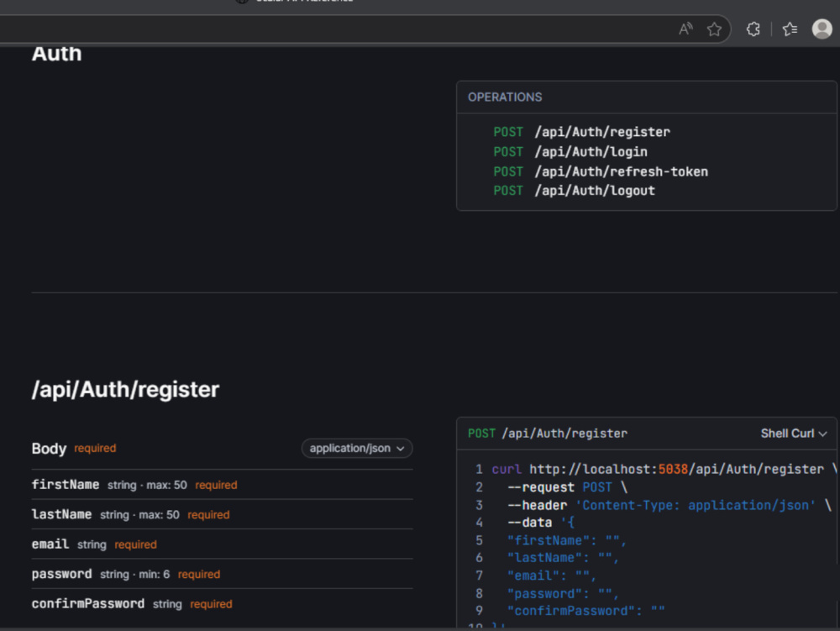Click the --data code line
840x631 pixels.
540,523
